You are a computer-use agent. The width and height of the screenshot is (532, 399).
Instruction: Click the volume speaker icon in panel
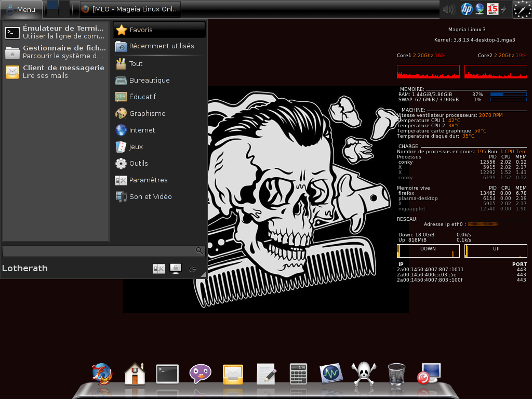[449, 9]
